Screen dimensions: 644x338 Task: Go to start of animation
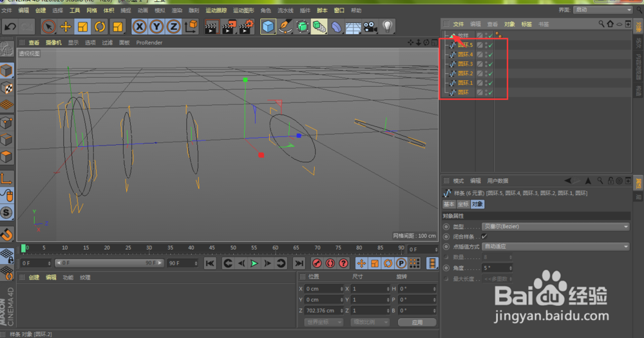(210, 263)
